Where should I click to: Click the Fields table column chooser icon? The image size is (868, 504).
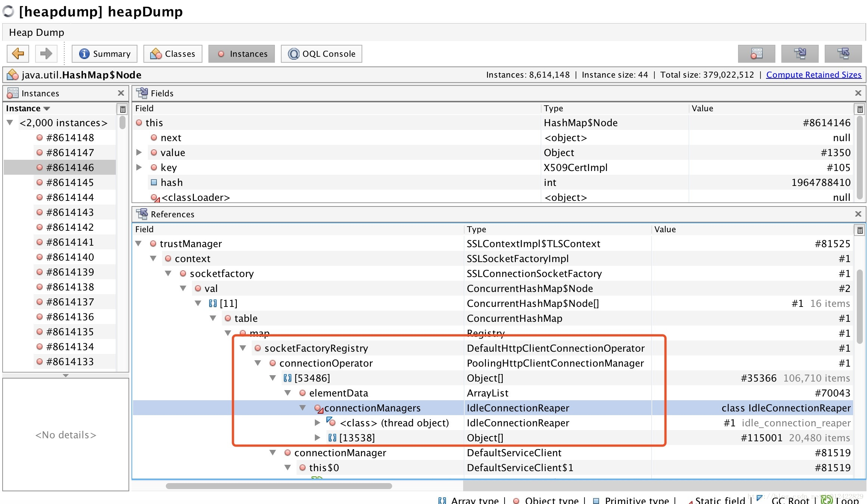coord(860,109)
